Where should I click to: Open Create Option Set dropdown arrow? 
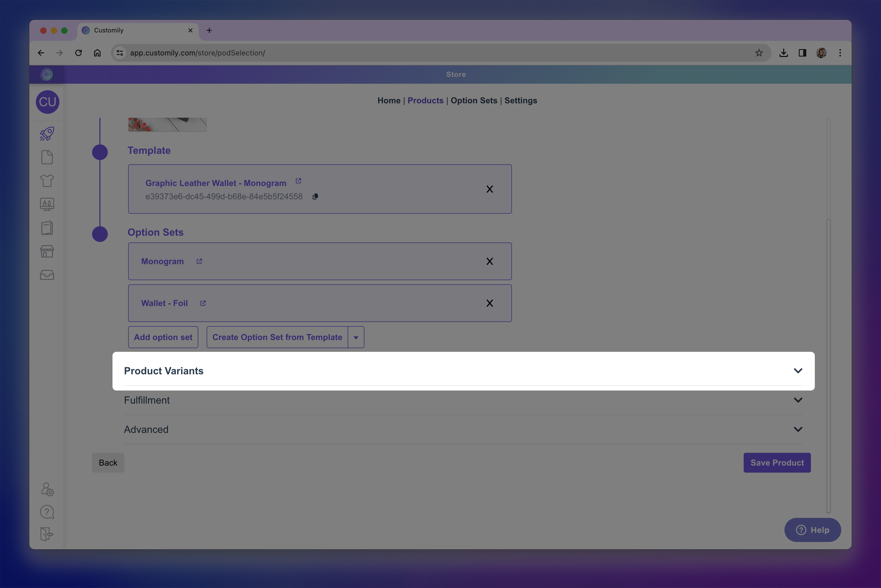click(x=355, y=337)
